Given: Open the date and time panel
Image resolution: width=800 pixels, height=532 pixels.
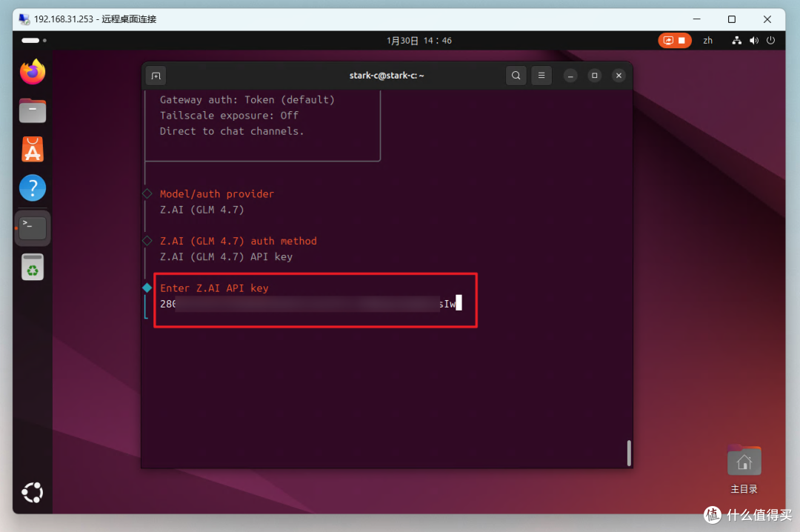Looking at the screenshot, I should 419,40.
